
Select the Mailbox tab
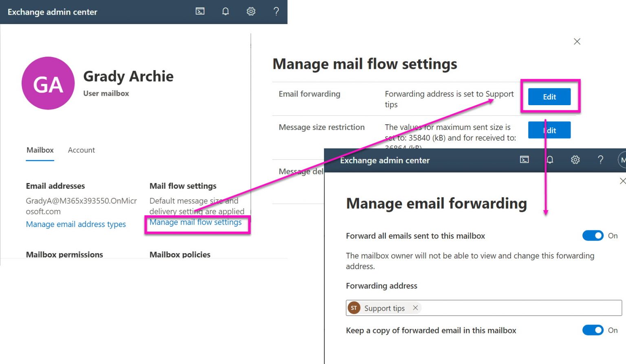(x=40, y=150)
